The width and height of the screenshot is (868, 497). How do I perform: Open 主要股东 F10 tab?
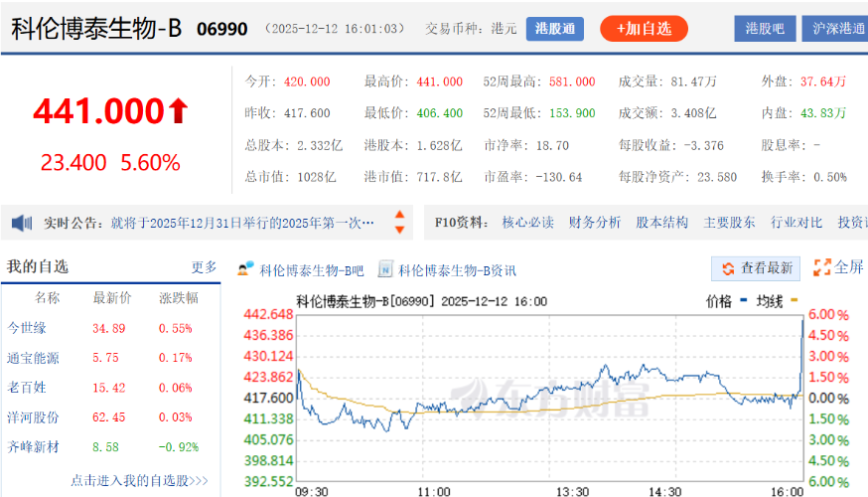pyautogui.click(x=729, y=223)
